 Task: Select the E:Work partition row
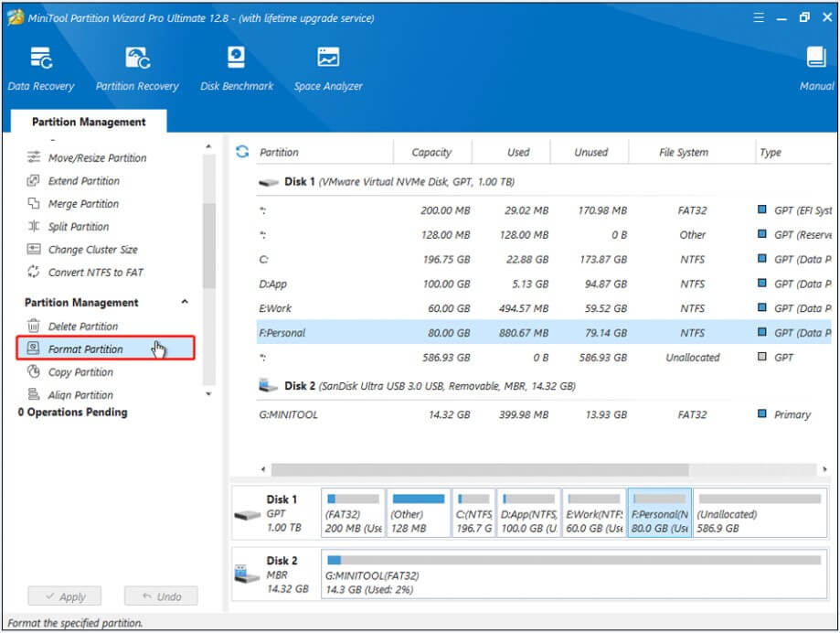click(544, 308)
